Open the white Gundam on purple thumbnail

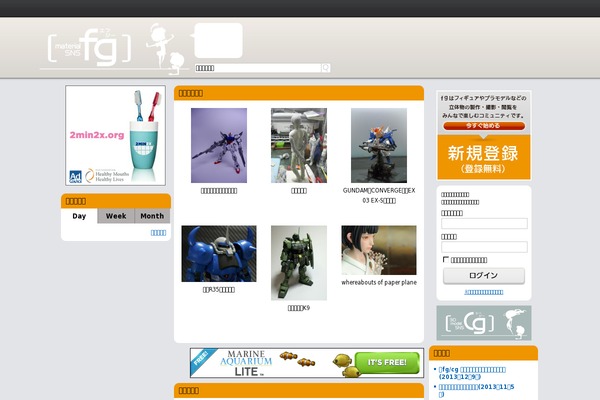pos(219,145)
